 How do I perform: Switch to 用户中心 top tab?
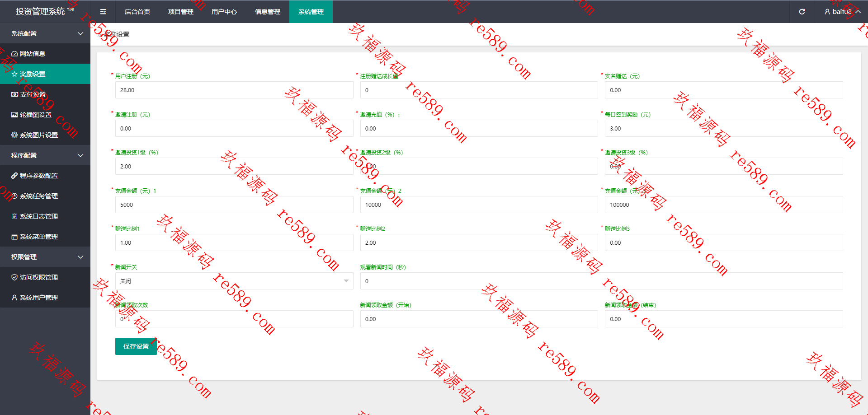[224, 12]
